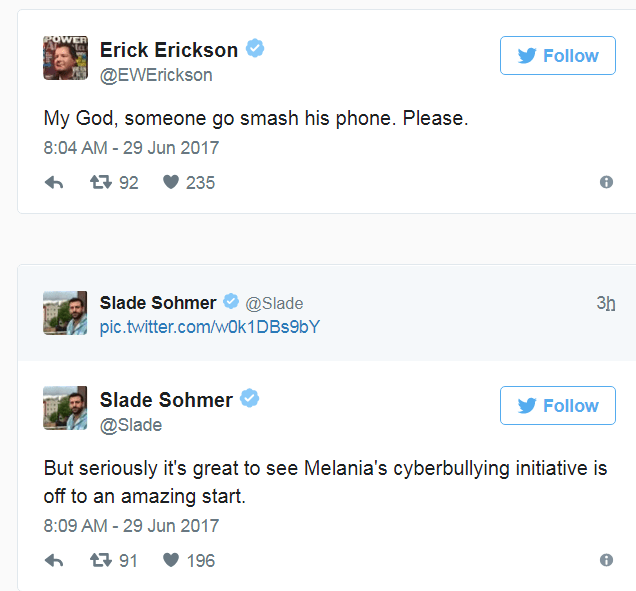The image size is (636, 591).
Task: Open @EWErickson profile handle
Action: (156, 75)
